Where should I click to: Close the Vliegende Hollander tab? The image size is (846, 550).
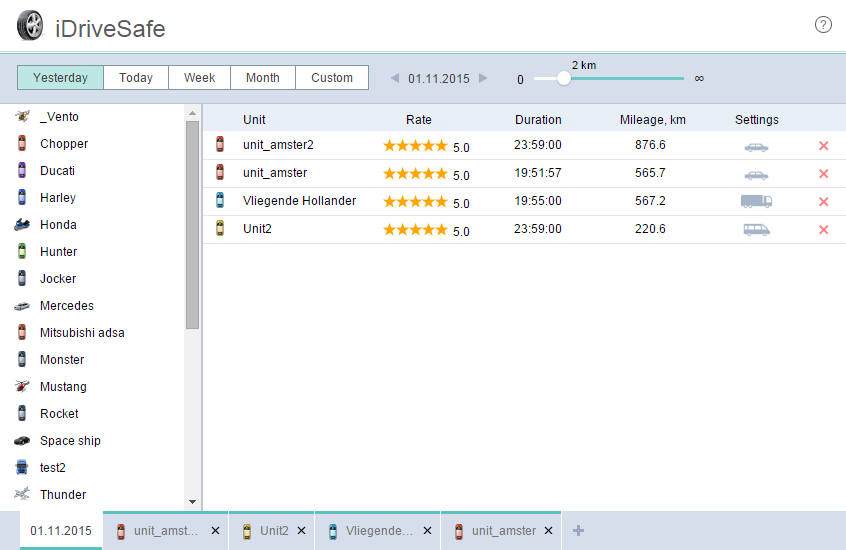pos(427,531)
